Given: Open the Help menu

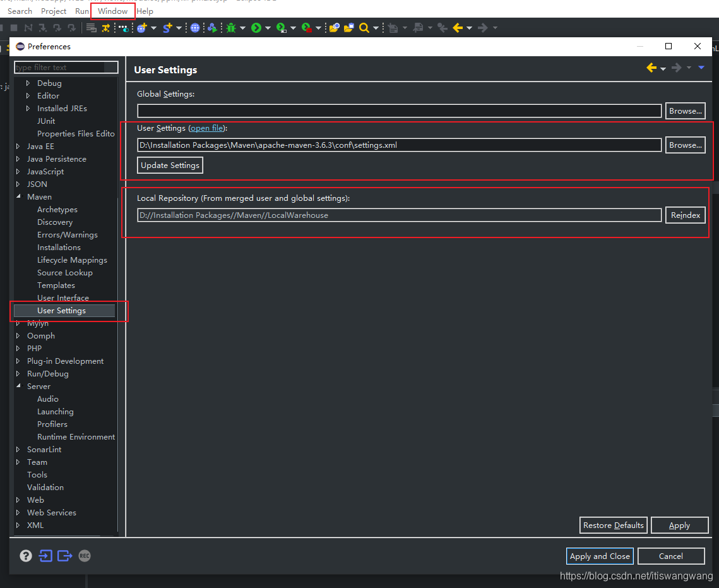Looking at the screenshot, I should [145, 11].
